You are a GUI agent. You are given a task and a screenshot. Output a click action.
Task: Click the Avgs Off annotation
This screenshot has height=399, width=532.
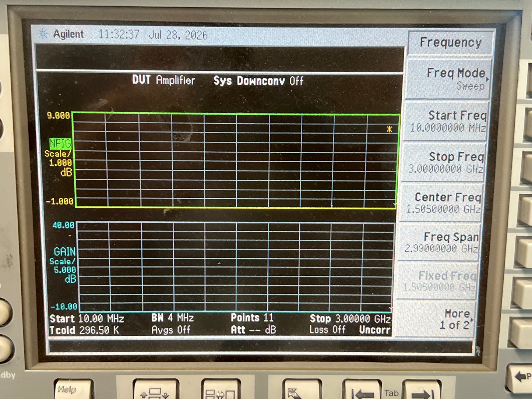[x=171, y=329]
